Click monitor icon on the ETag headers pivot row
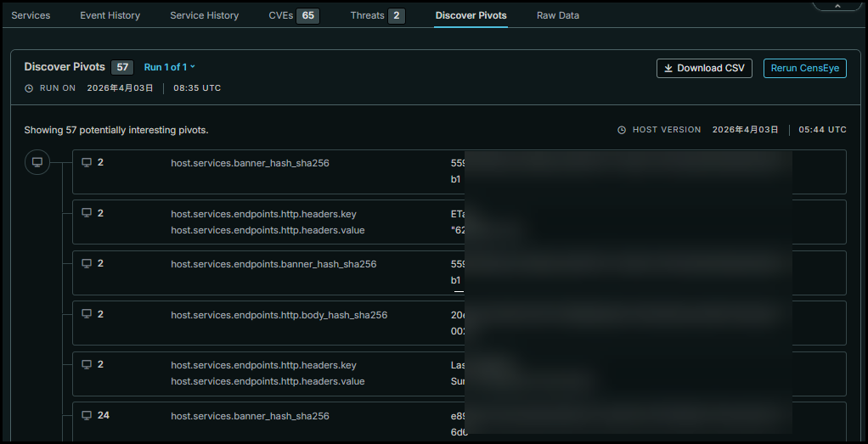The image size is (868, 444). [87, 213]
